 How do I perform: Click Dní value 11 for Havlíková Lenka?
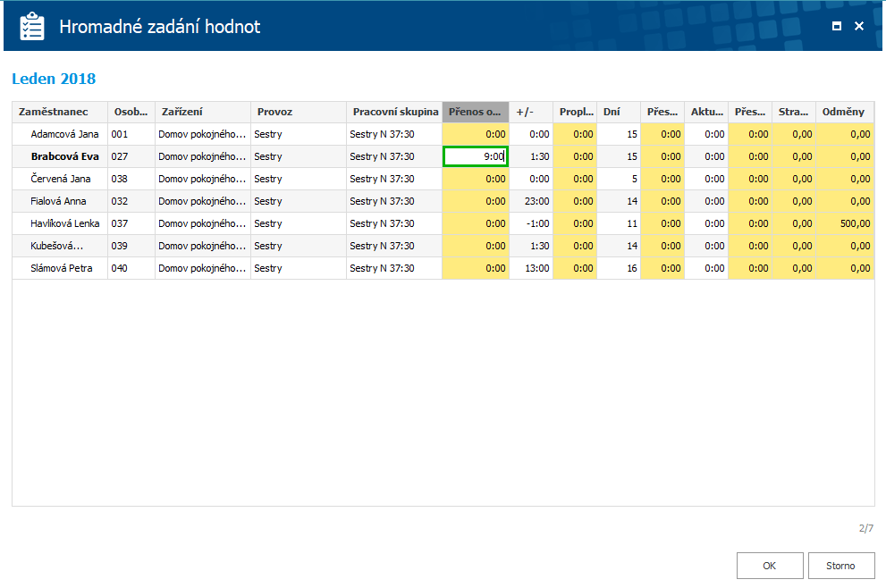(619, 223)
